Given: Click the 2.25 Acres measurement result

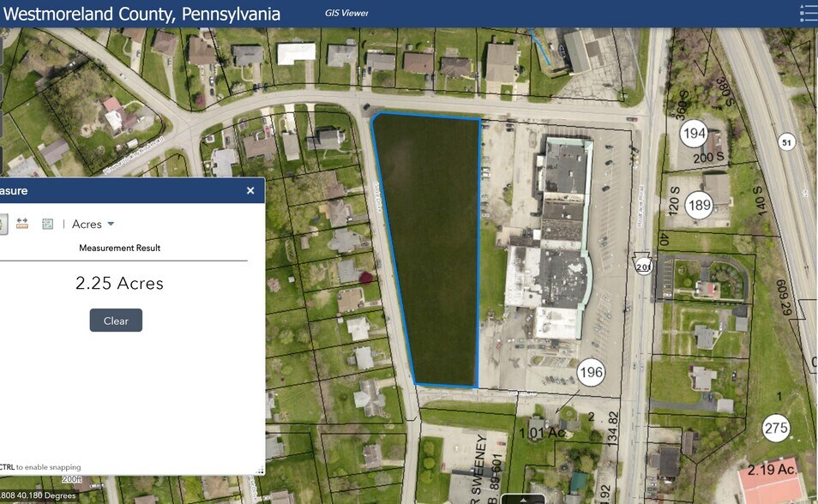Looking at the screenshot, I should pos(119,283).
